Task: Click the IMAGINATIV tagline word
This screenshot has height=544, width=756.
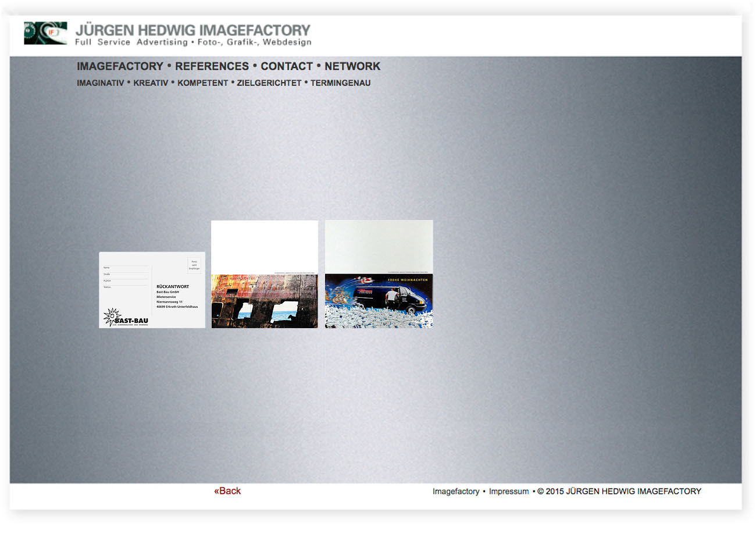Action: pos(100,83)
